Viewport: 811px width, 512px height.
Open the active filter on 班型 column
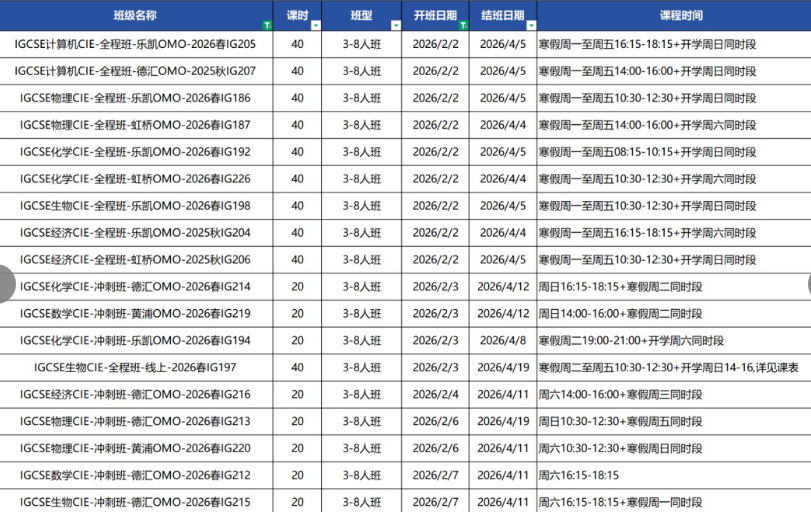click(394, 25)
